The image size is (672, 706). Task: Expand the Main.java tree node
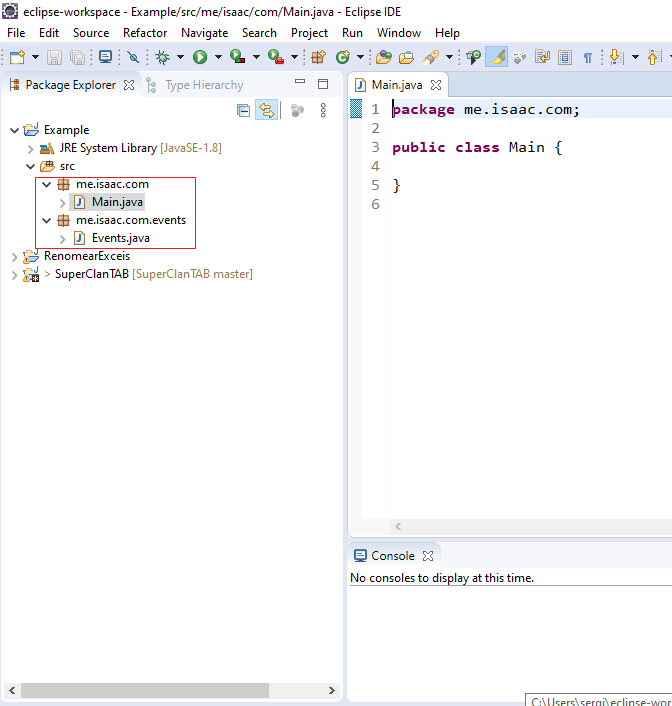click(x=63, y=203)
